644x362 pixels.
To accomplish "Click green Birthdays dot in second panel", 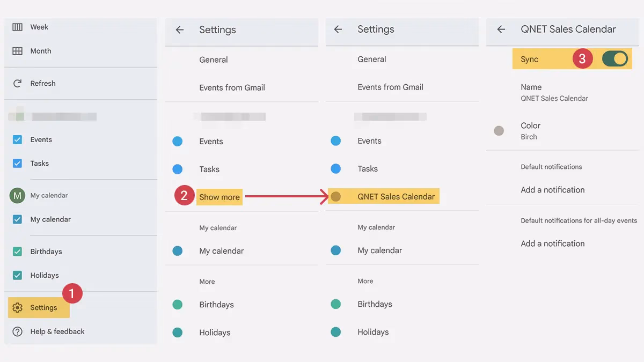I will [x=177, y=305].
